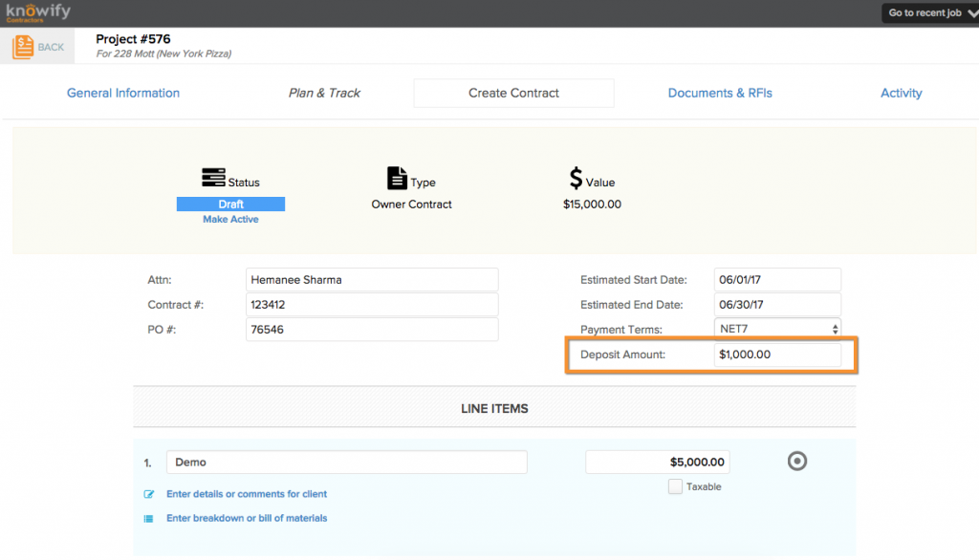This screenshot has width=979, height=560.
Task: Open the bill of materials list icon
Action: [x=149, y=518]
